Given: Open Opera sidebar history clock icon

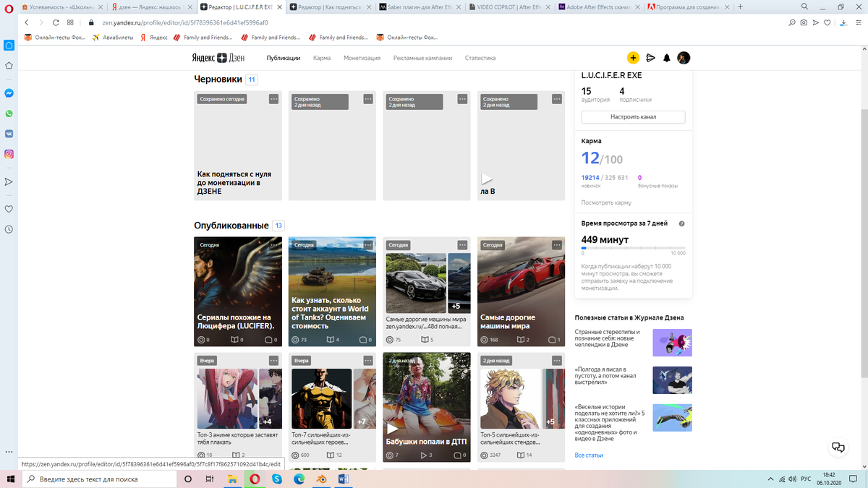Looking at the screenshot, I should 9,229.
